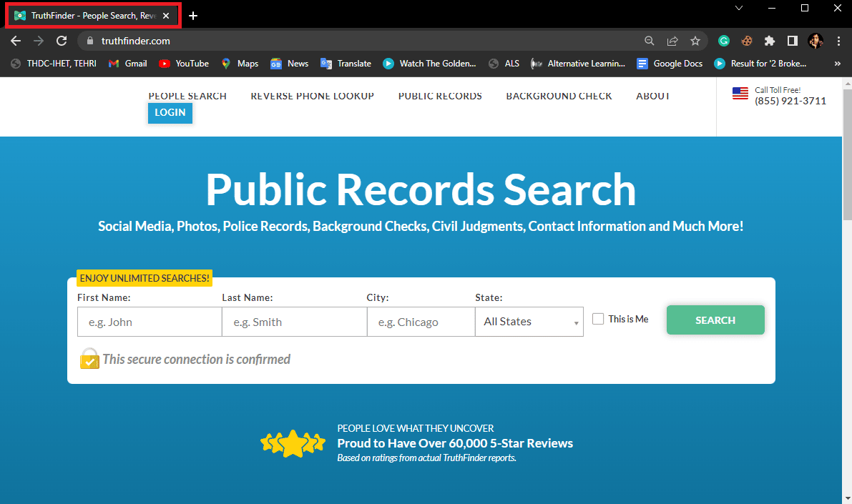Open Grammarly from the browser toolbar

click(x=723, y=41)
